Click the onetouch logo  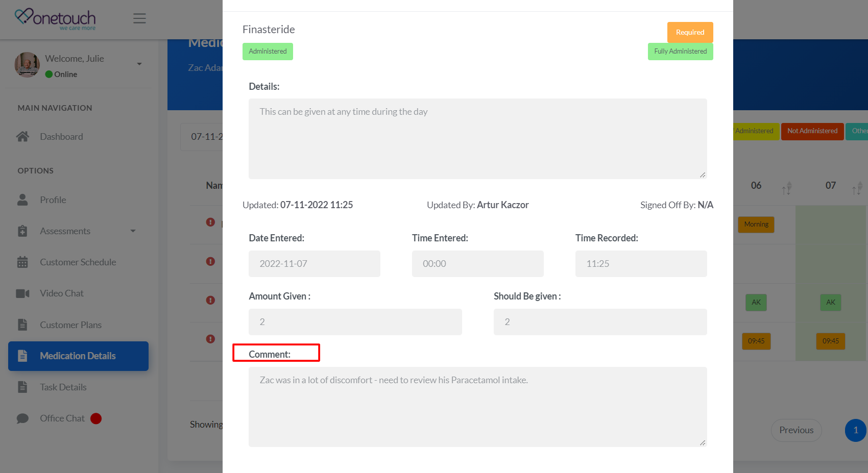[55, 19]
